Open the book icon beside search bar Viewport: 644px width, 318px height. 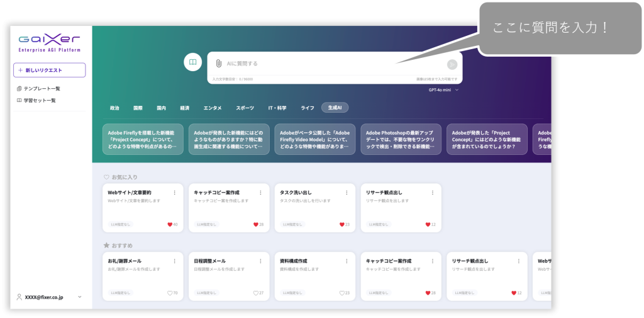tap(192, 62)
